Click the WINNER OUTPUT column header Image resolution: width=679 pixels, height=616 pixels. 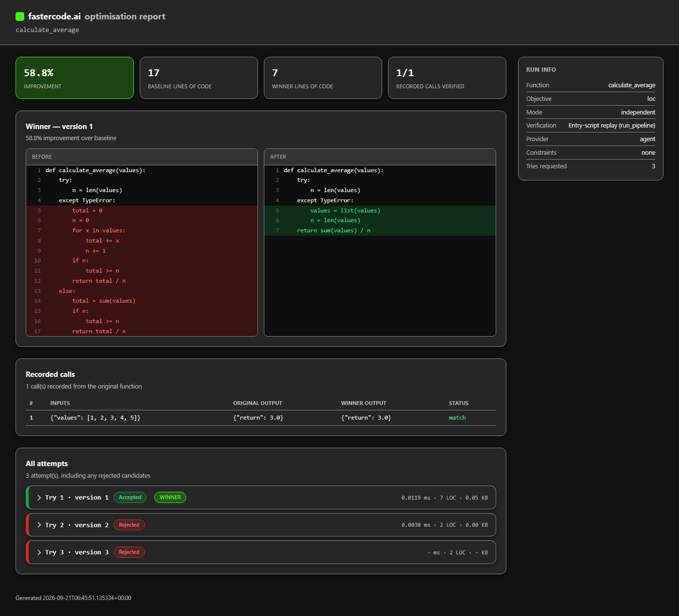click(x=364, y=403)
